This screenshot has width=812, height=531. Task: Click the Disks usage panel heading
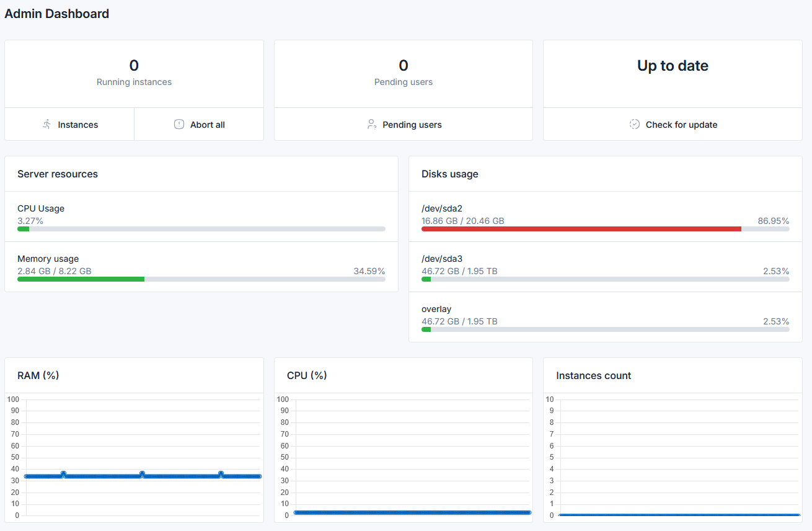[x=450, y=174]
